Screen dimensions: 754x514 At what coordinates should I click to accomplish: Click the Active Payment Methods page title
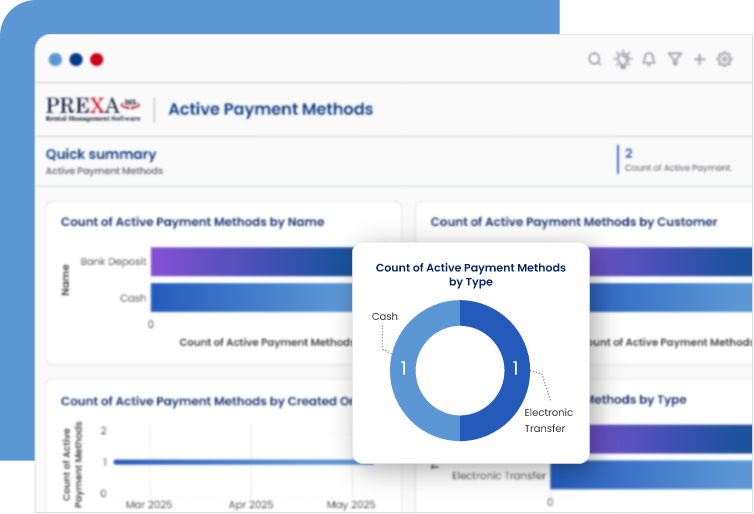pyautogui.click(x=270, y=109)
